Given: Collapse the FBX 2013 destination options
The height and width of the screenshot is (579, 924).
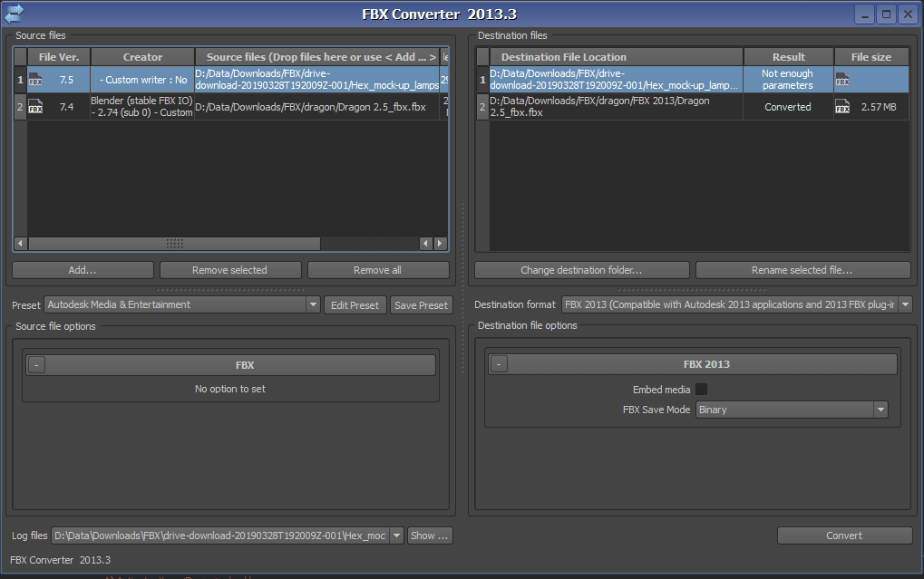Looking at the screenshot, I should (x=499, y=364).
